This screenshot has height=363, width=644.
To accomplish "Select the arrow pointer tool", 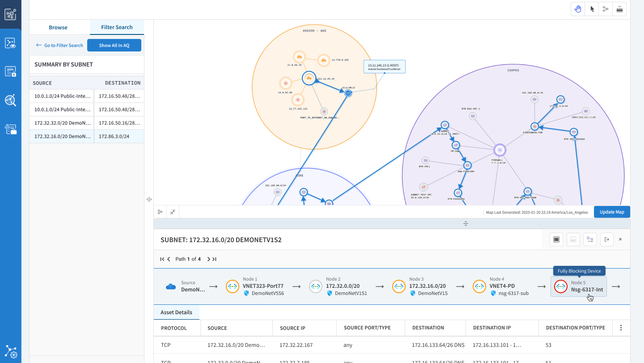I will click(x=592, y=9).
